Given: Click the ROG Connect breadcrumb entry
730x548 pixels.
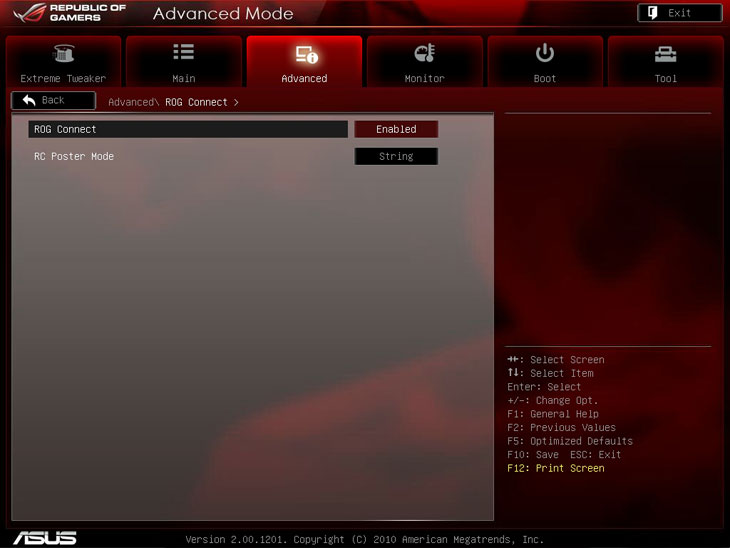Looking at the screenshot, I should click(x=196, y=102).
